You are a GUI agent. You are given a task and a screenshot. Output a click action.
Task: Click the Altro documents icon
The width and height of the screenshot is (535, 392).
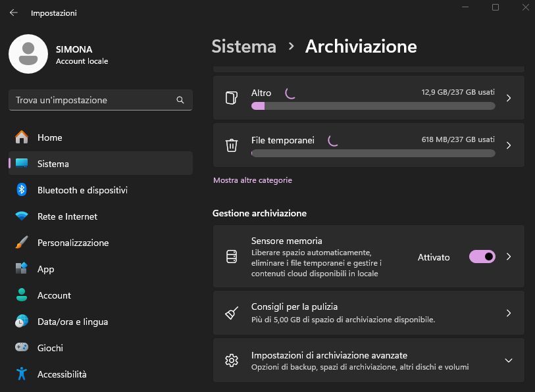click(232, 98)
